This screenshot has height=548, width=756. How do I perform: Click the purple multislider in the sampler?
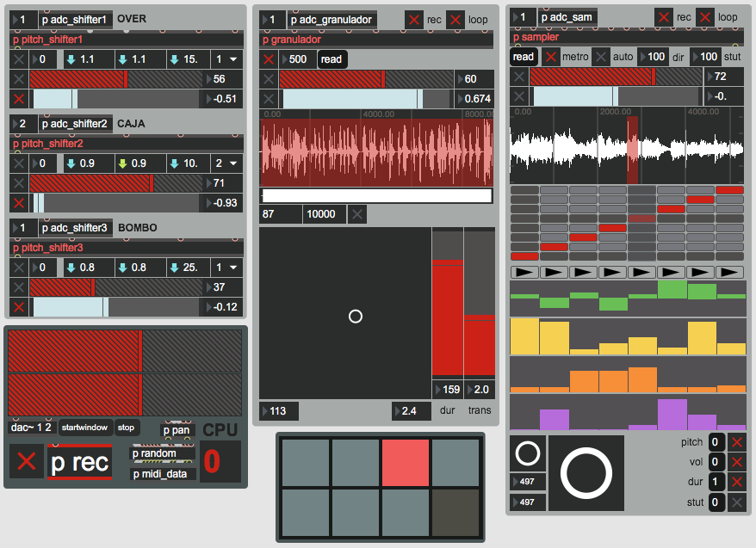coord(628,412)
